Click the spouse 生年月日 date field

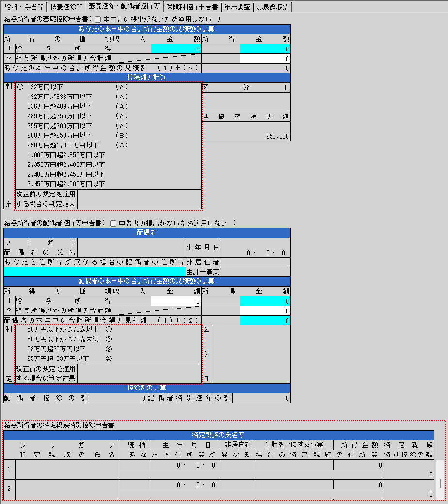point(256,247)
